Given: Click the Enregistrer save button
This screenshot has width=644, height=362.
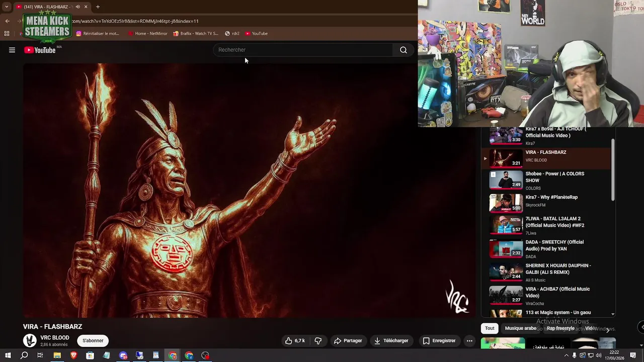Looking at the screenshot, I should (x=439, y=340).
